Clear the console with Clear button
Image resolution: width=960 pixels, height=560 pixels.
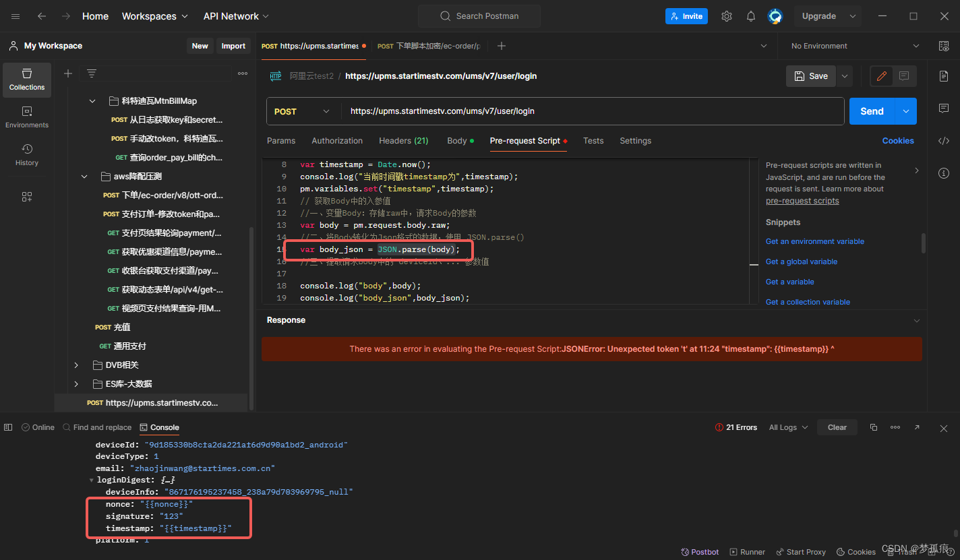pyautogui.click(x=837, y=427)
